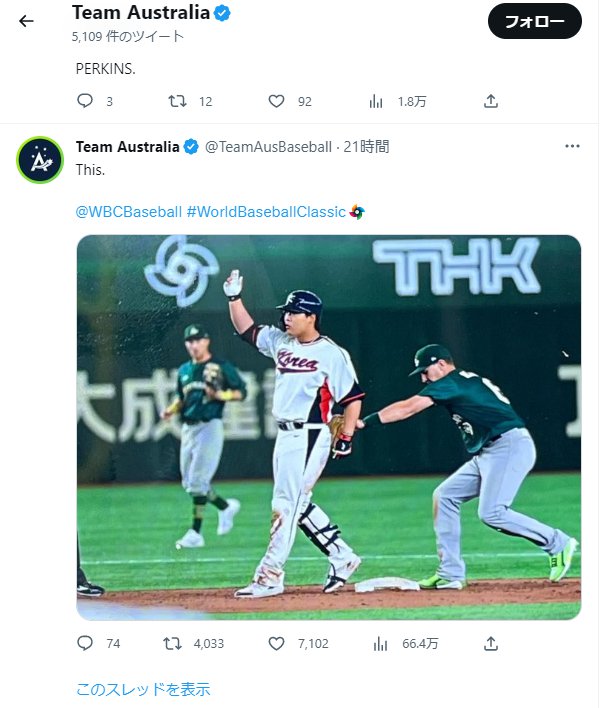Share the PERKINS tweet
The height and width of the screenshot is (708, 611).
point(490,101)
